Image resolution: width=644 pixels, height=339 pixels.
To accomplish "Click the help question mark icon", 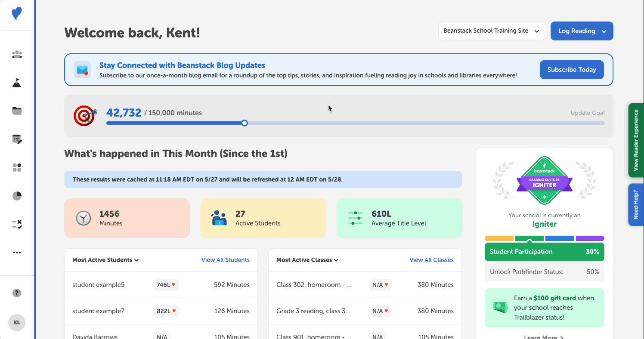I will pos(17,293).
